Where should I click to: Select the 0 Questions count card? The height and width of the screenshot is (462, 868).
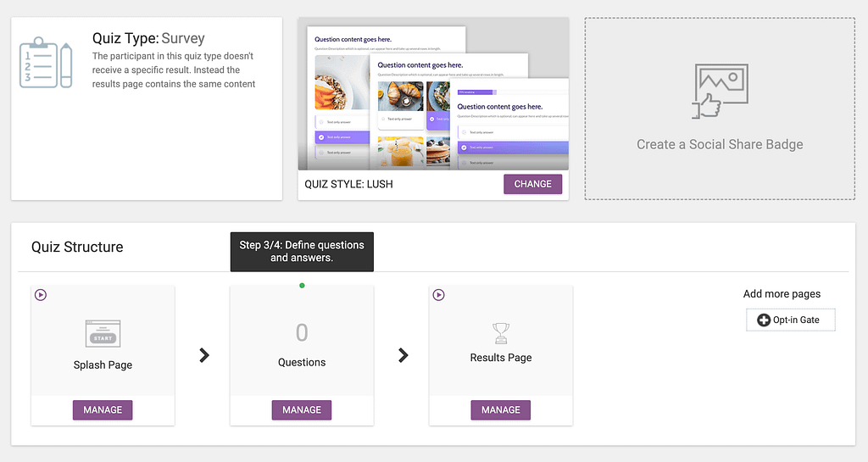pyautogui.click(x=302, y=342)
